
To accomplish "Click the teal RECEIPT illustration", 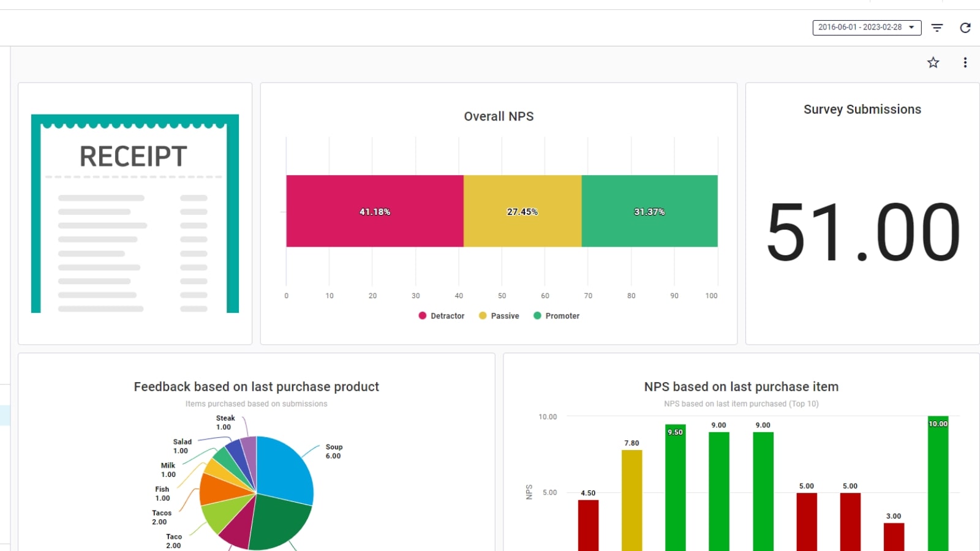I will pos(134,214).
